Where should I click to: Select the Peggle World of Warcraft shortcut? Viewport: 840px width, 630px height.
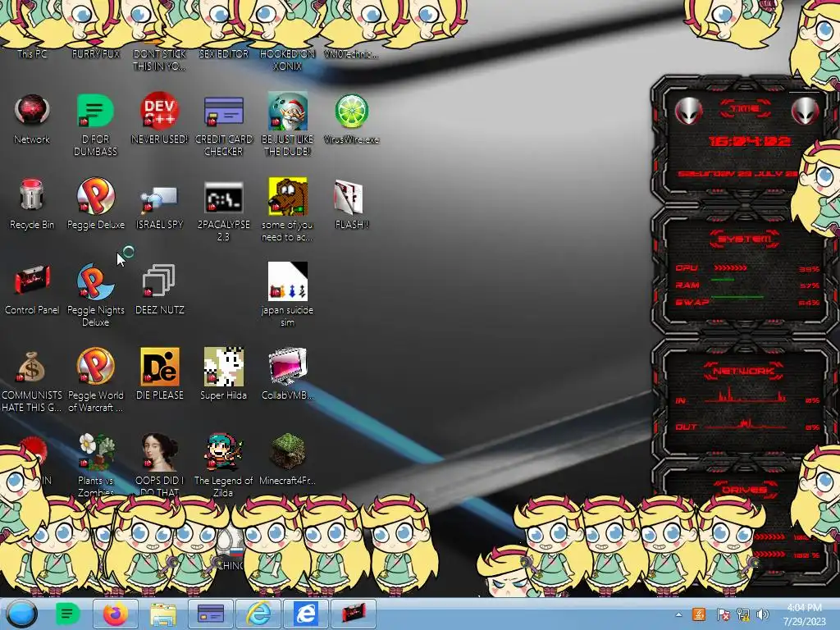coord(95,379)
